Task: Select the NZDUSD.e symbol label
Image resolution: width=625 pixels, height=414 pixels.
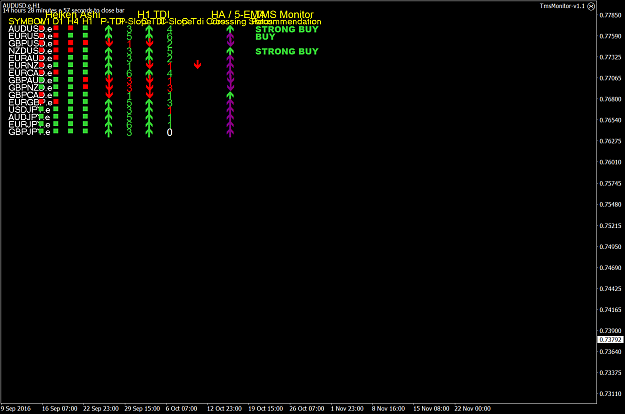Action: point(30,51)
